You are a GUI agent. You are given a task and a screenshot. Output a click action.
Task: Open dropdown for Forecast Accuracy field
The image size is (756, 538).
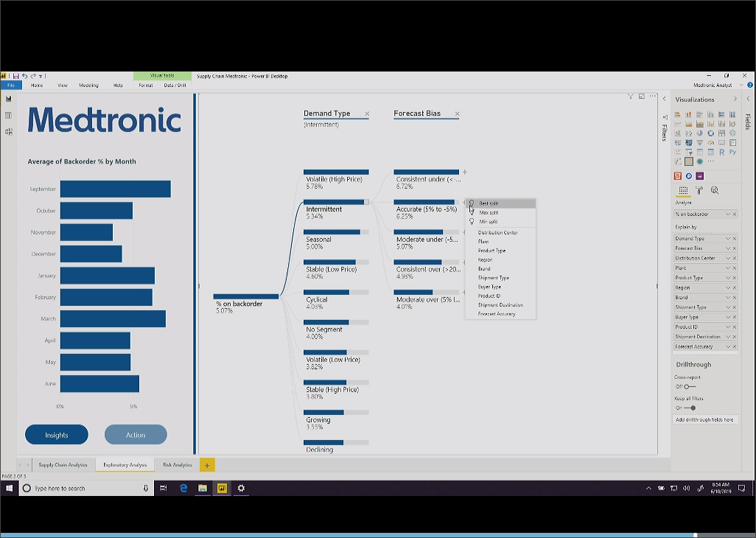pos(728,346)
